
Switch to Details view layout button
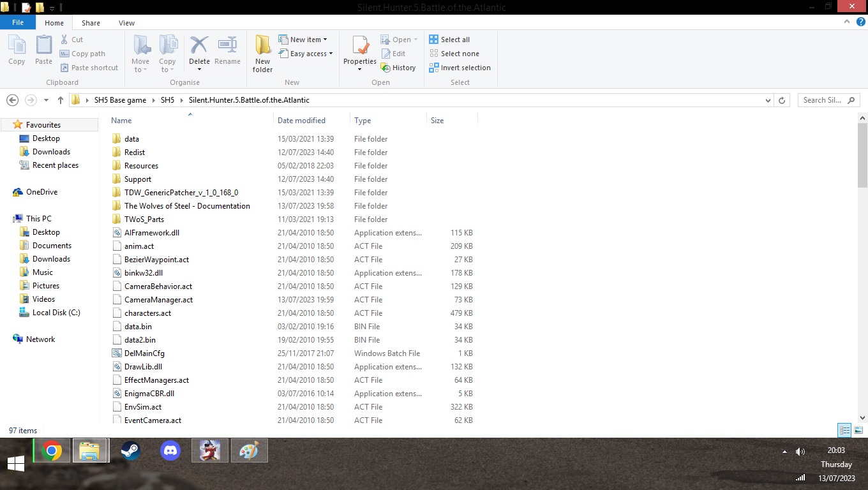pos(844,431)
